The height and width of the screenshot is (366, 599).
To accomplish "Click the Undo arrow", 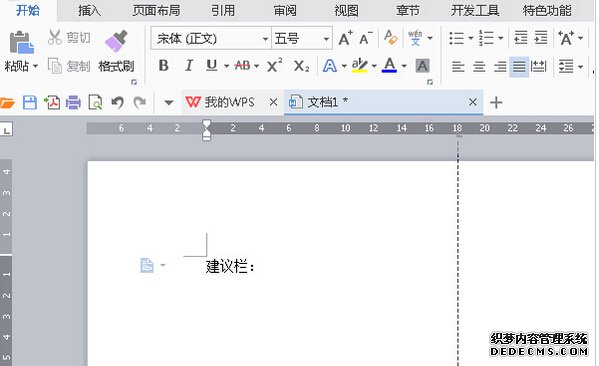I will [117, 102].
